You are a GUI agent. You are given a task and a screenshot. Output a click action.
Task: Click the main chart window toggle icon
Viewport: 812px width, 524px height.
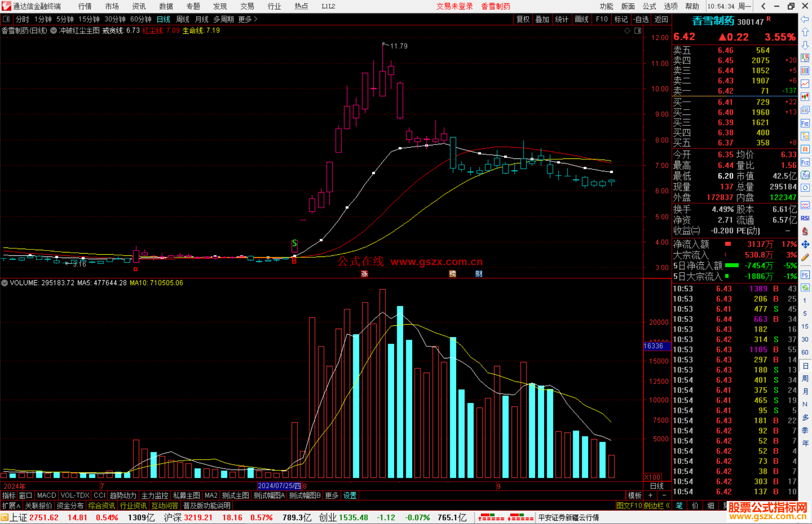pos(638,31)
